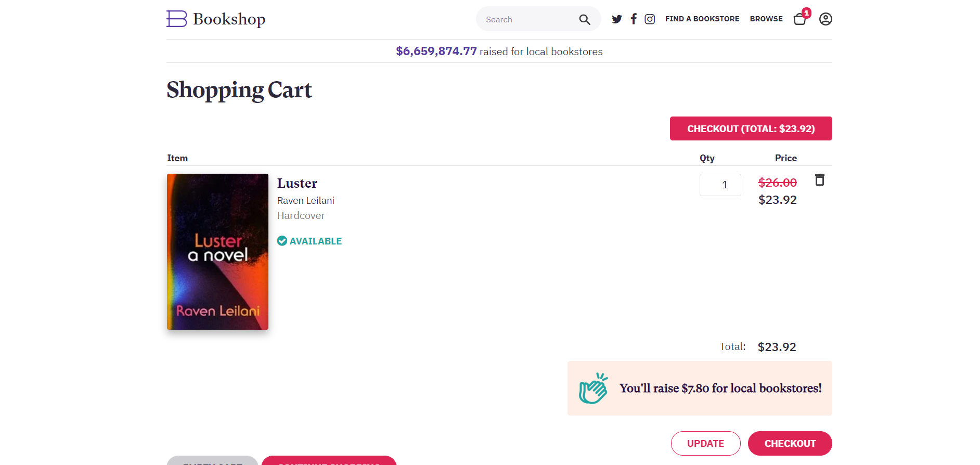This screenshot has height=465, width=980.
Task: Remove Luster using the trash icon
Action: pos(820,180)
